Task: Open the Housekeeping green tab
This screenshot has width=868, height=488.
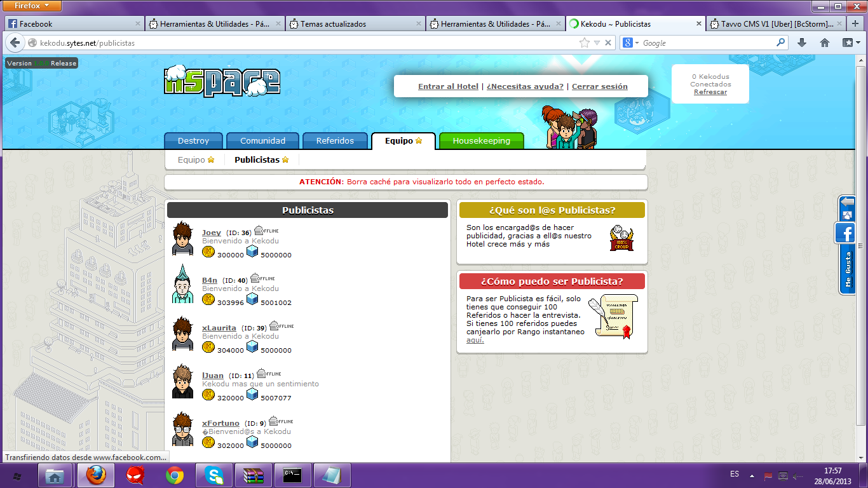Action: click(481, 140)
